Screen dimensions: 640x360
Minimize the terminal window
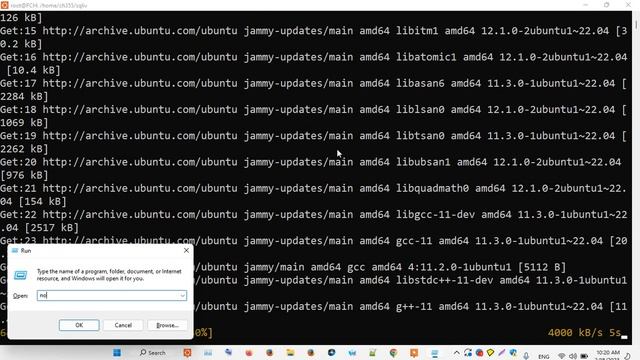pyautogui.click(x=586, y=5)
